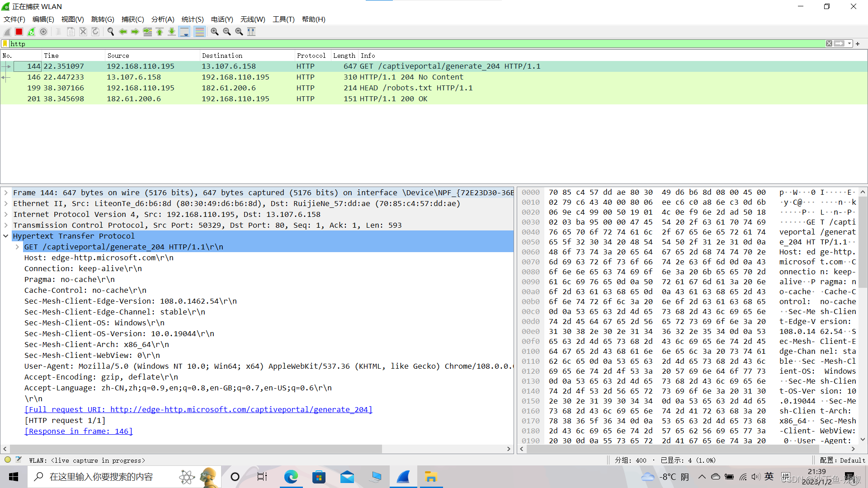This screenshot has width=868, height=488.
Task: Jump to the last packet icon
Action: coord(172,32)
